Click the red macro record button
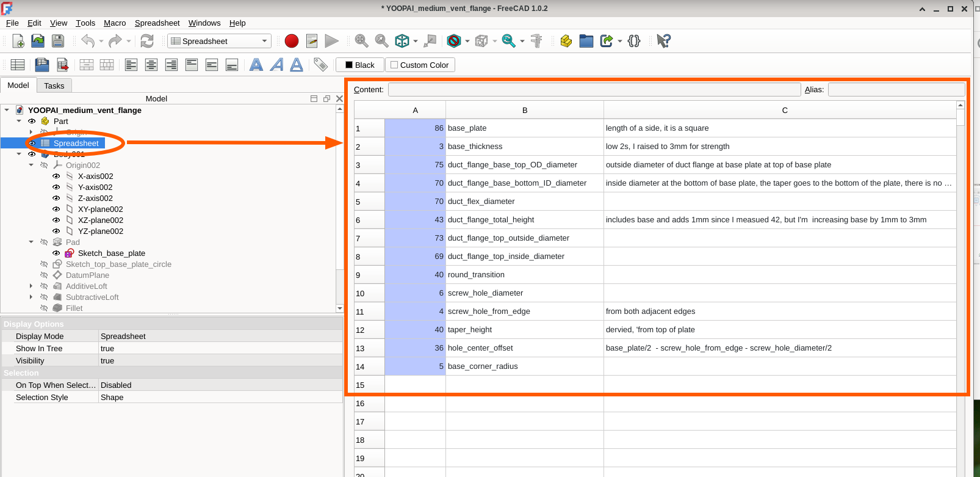The image size is (980, 477). 292,41
